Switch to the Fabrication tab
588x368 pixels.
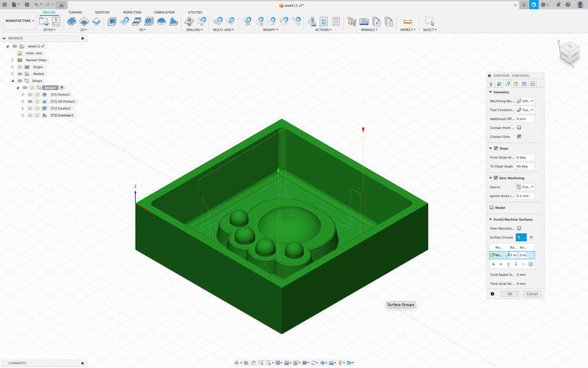click(x=164, y=12)
